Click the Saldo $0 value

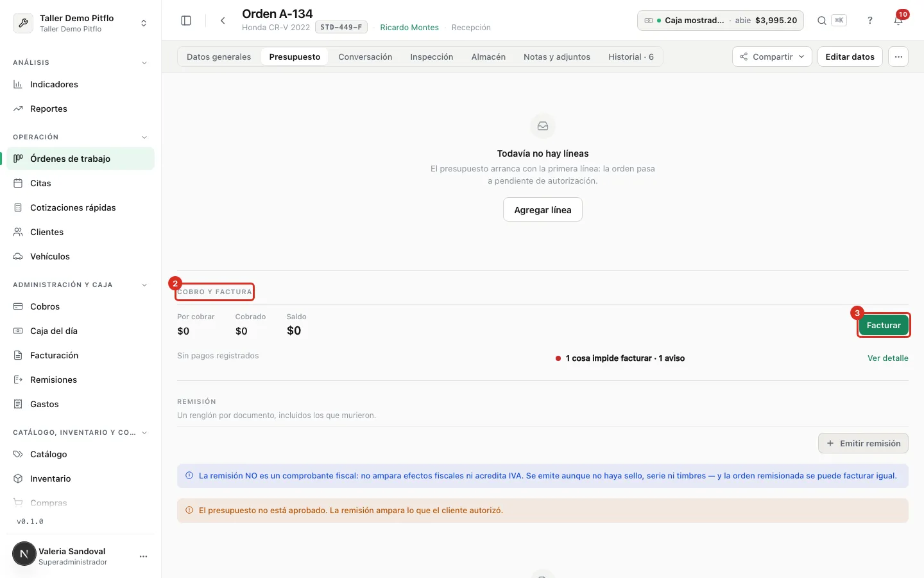(294, 331)
